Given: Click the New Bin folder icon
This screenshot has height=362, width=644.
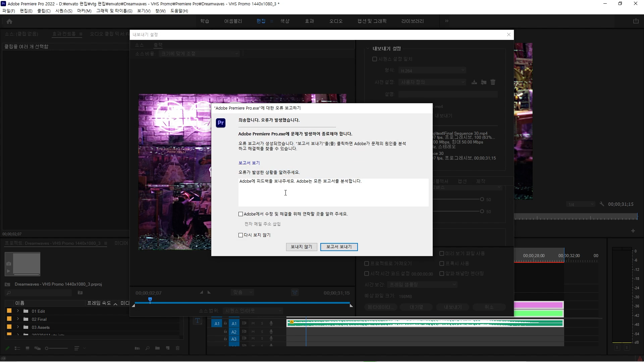Looking at the screenshot, I should tap(157, 348).
